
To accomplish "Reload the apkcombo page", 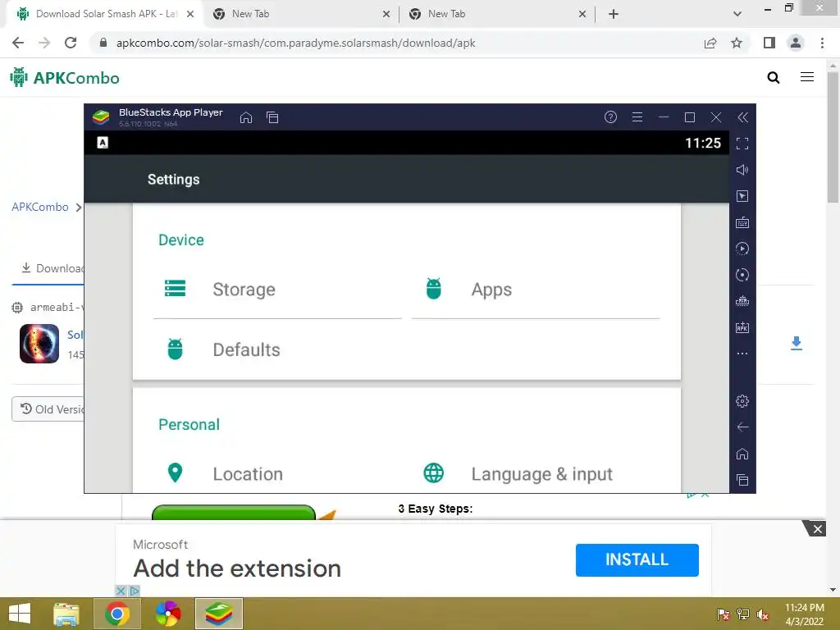I will point(71,43).
